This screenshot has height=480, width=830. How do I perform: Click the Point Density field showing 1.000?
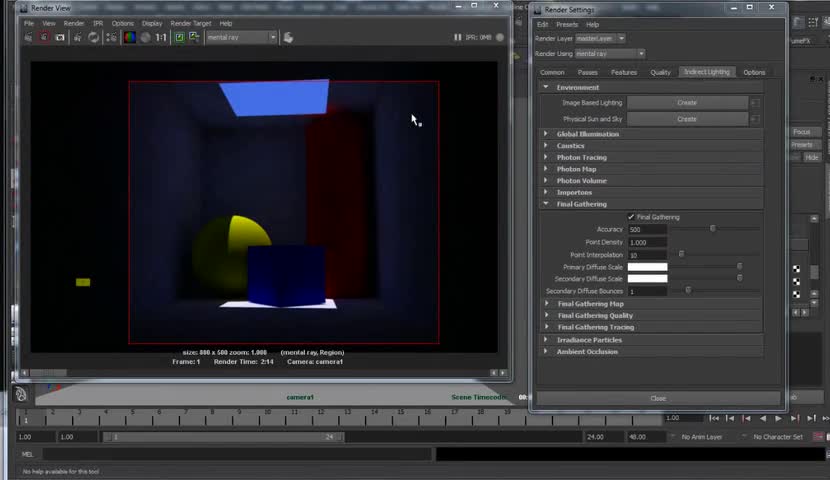[647, 242]
